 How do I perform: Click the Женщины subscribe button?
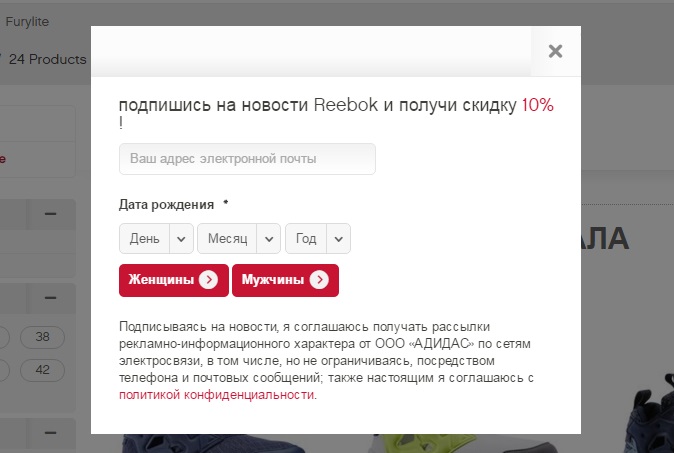coord(174,280)
